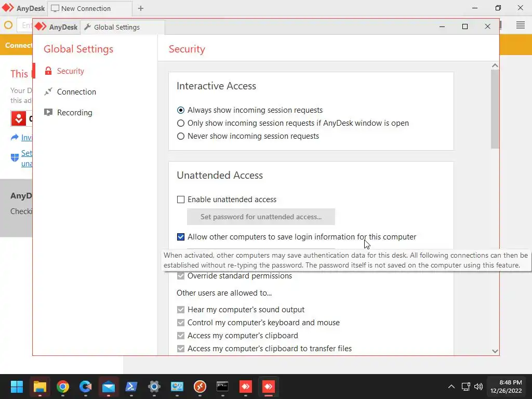532x399 pixels.
Task: Maximize the Global Settings window
Action: pos(465,26)
